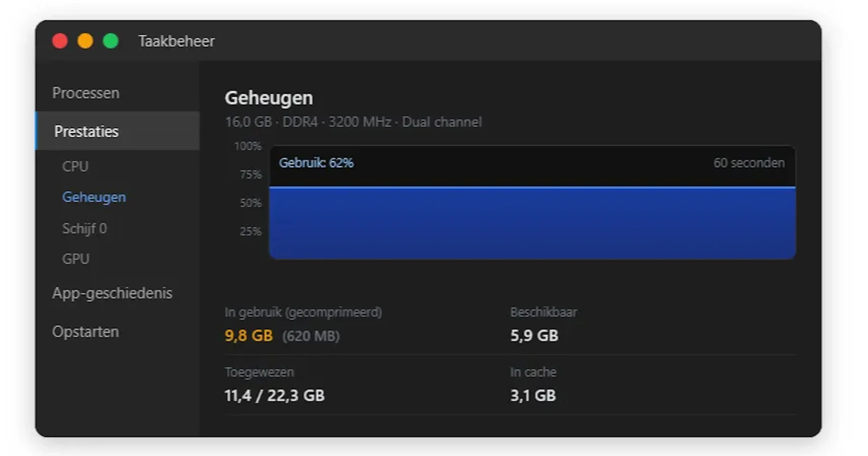Screen dimensions: 868x456
Task: Click the Geheugen panel heading
Action: (269, 97)
